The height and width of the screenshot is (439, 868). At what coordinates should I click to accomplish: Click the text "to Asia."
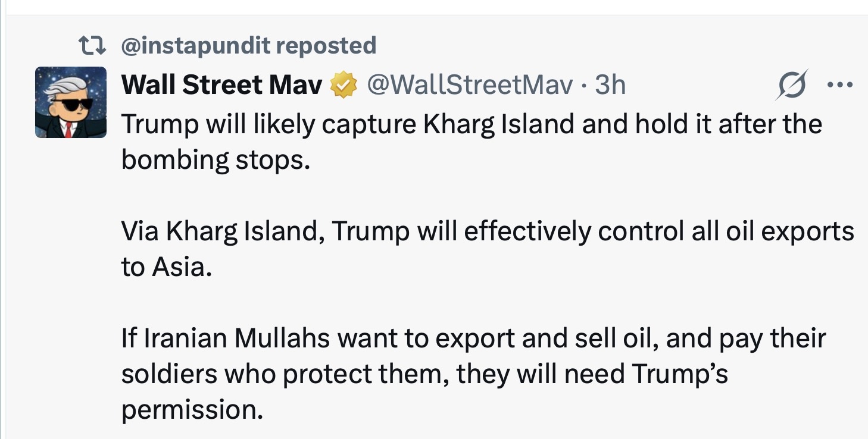point(167,266)
